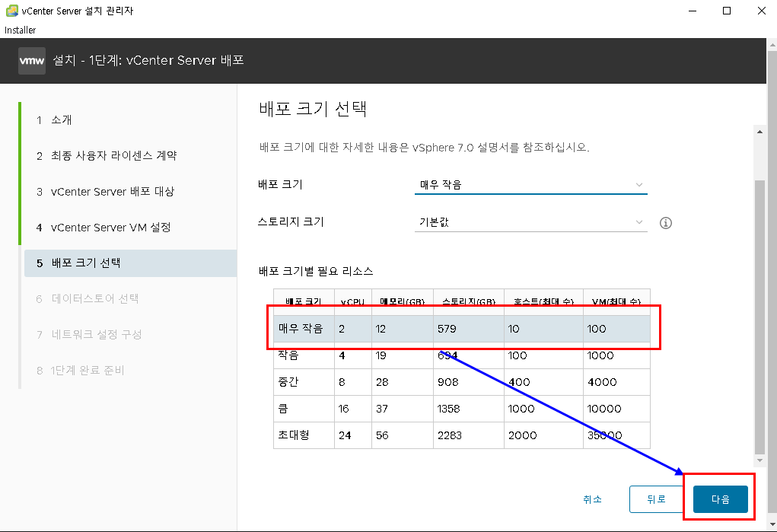Open the 배포 크기 dropdown

(x=530, y=185)
